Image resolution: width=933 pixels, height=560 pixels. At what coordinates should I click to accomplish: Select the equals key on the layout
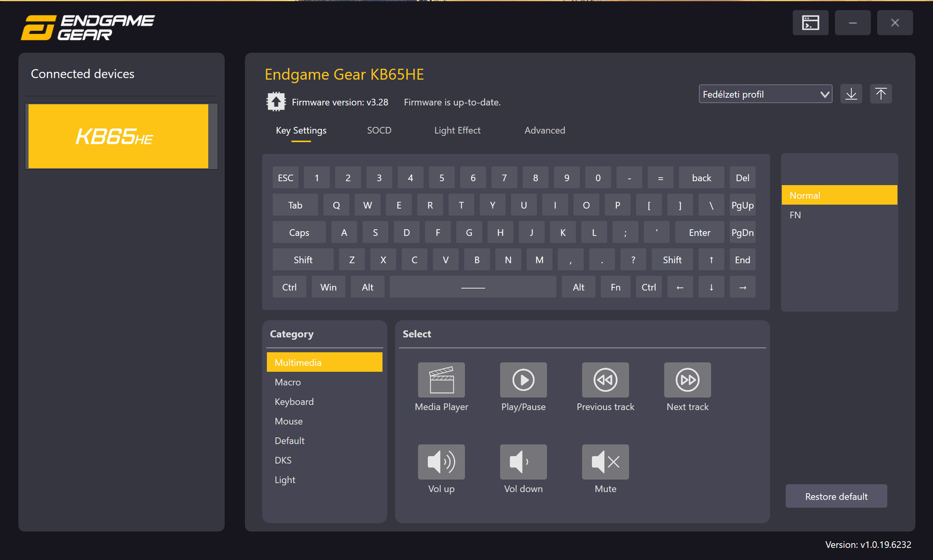tap(660, 178)
